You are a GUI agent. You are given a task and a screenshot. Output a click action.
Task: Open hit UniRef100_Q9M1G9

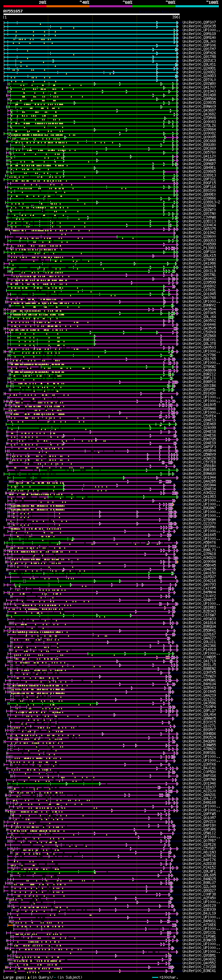click(x=199, y=34)
